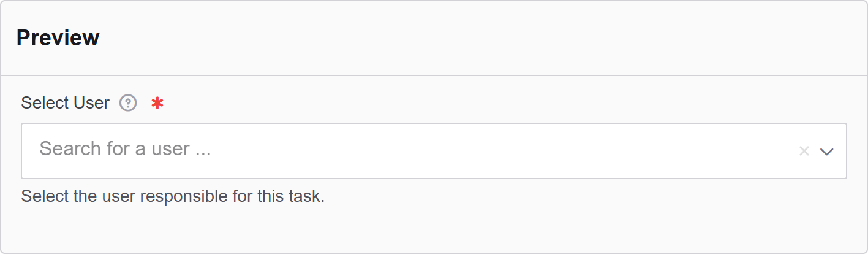Viewport: 868px width, 254px height.
Task: Click the required-field star indicator
Action: pos(157,104)
